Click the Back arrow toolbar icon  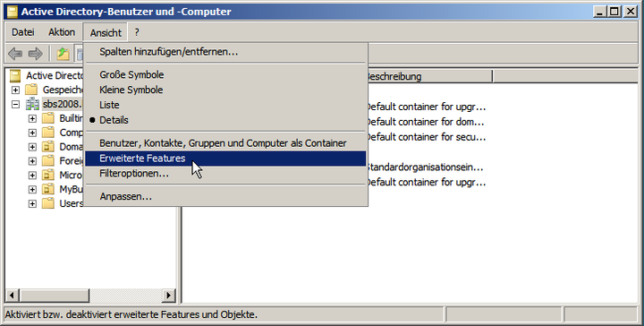click(x=15, y=54)
